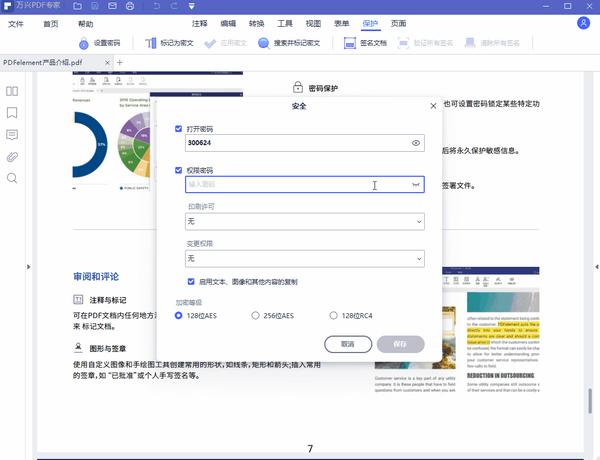Click 取消 cancel button
This screenshot has height=460, width=600.
(x=348, y=344)
